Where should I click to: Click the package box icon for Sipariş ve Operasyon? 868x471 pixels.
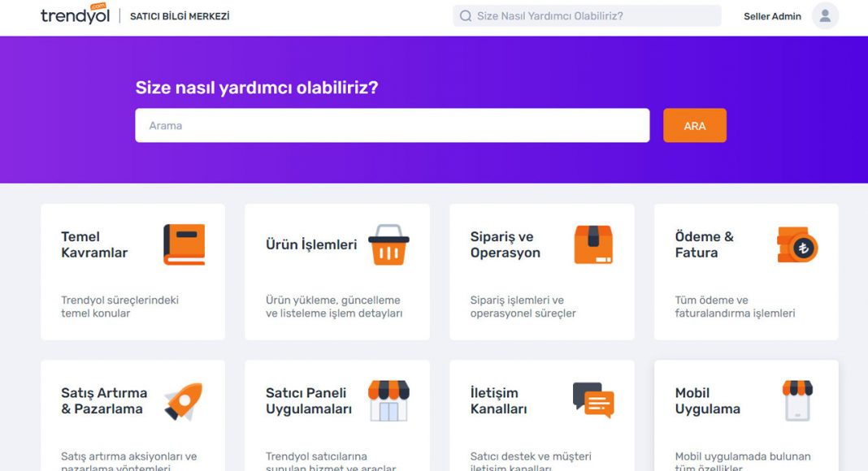593,244
